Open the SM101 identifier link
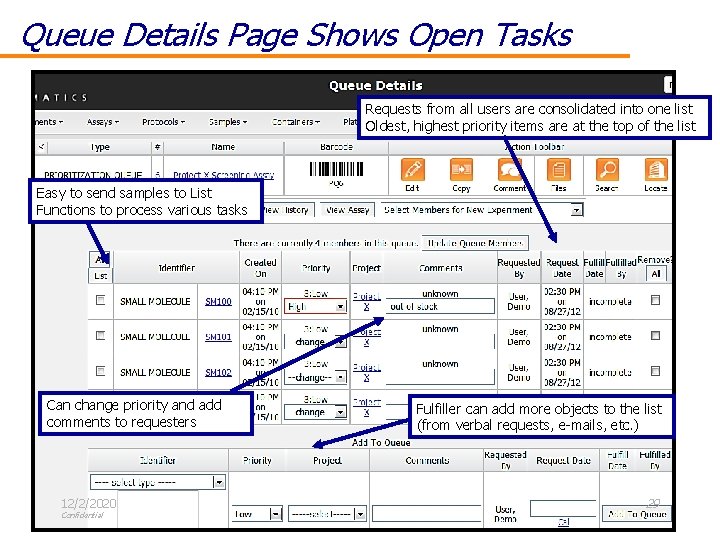This screenshot has width=720, height=540. [218, 337]
